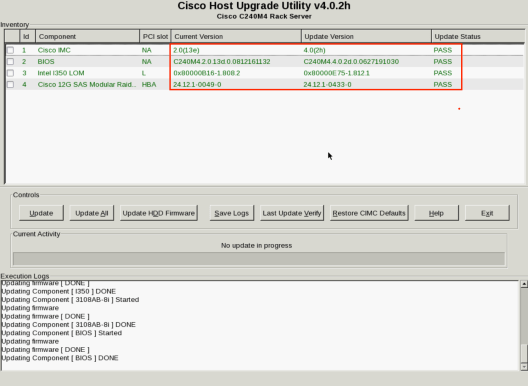Click the Id column header

click(27, 36)
